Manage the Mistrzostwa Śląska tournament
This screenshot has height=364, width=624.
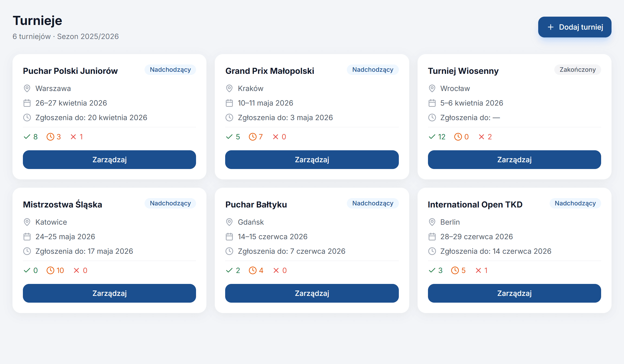pos(109,293)
